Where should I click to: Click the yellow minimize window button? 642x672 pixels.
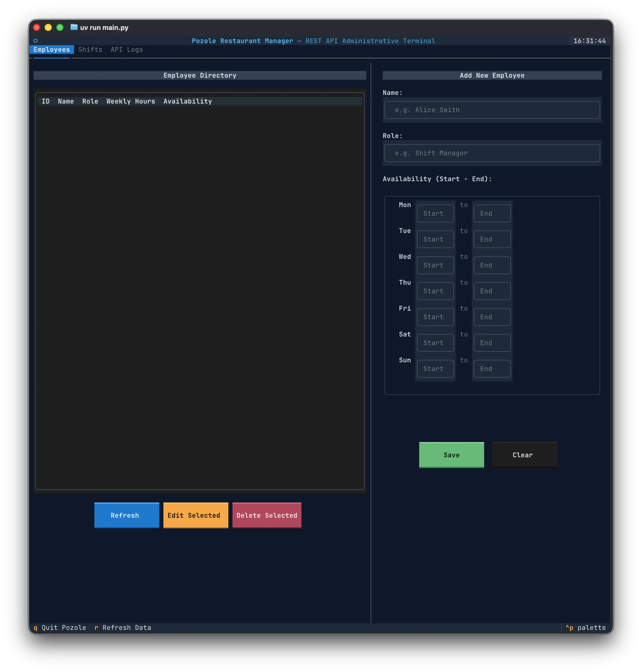[48, 27]
